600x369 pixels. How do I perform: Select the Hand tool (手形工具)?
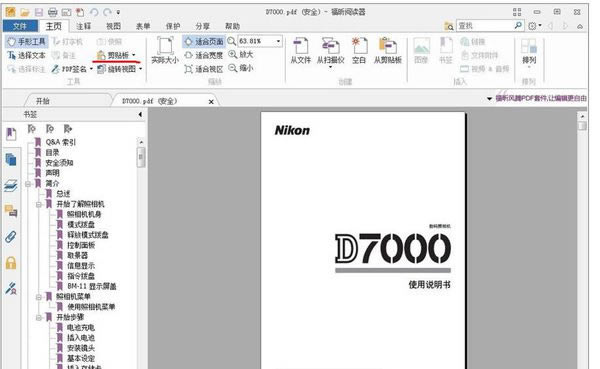(x=27, y=41)
